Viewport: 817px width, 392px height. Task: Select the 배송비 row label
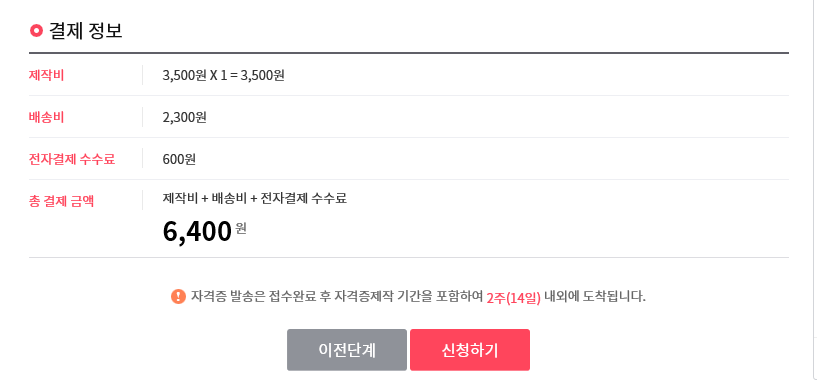[x=46, y=117]
